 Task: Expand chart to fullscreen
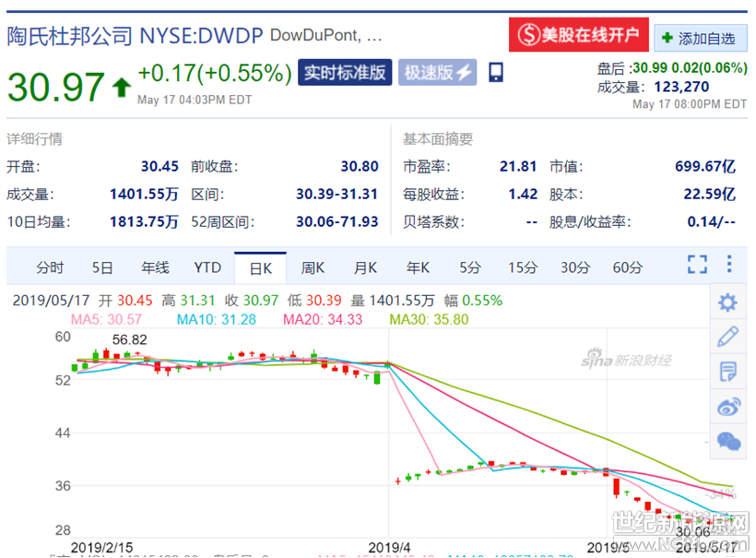click(697, 265)
